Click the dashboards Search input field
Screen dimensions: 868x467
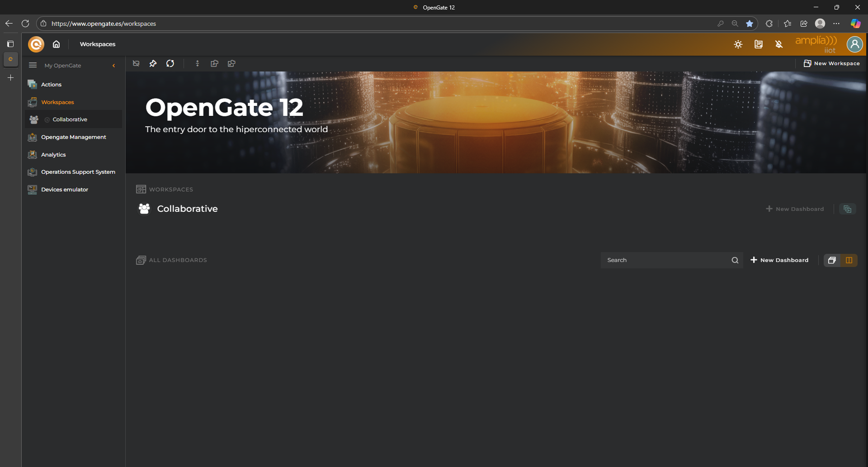(665, 260)
